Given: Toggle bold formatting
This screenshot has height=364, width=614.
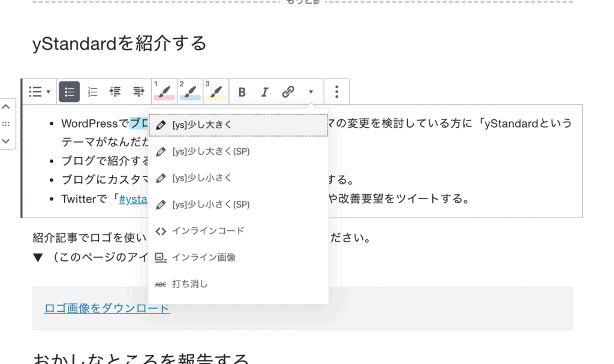Looking at the screenshot, I should pos(242,92).
